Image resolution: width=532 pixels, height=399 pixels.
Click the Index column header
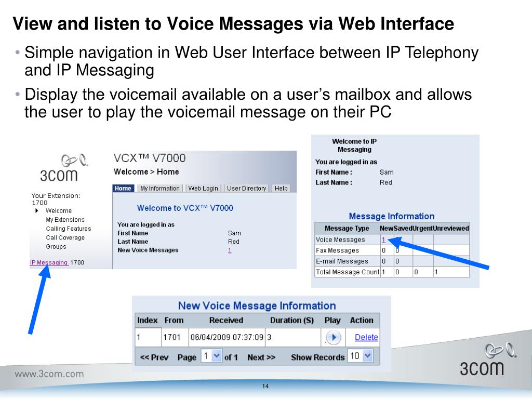[147, 320]
